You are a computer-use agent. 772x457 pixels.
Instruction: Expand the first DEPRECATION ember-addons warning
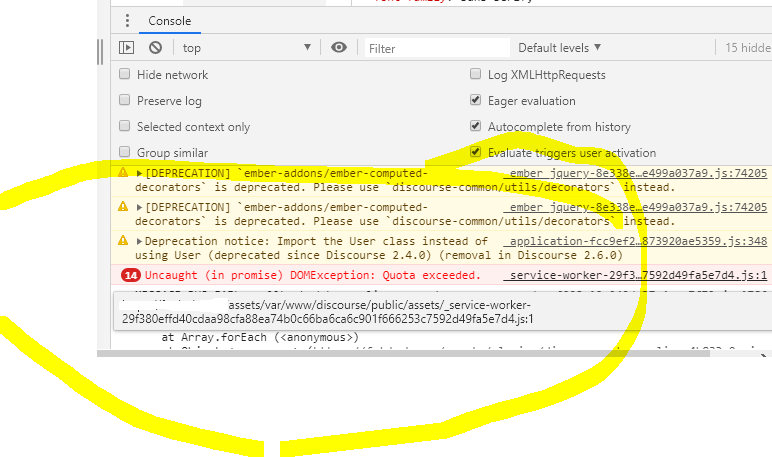pyautogui.click(x=139, y=173)
